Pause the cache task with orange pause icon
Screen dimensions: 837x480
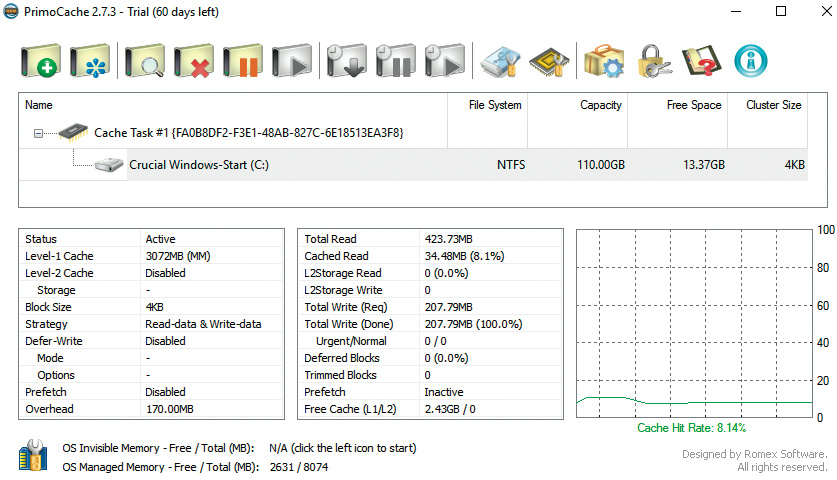[x=243, y=61]
